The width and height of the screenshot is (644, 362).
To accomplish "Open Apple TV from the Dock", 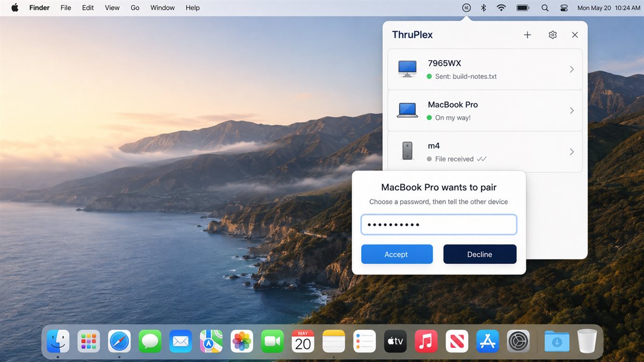I will coord(396,341).
